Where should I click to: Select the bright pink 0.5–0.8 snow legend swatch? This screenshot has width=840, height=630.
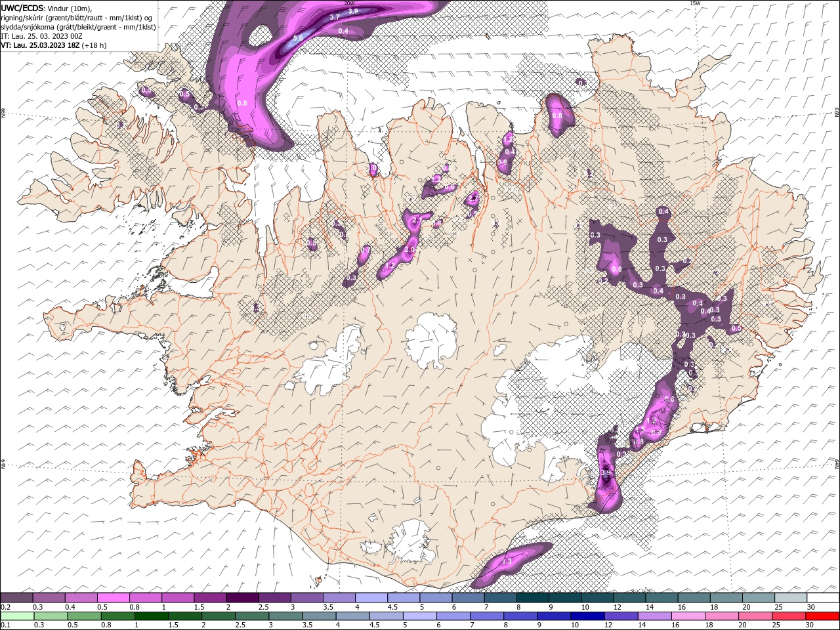[x=114, y=598]
